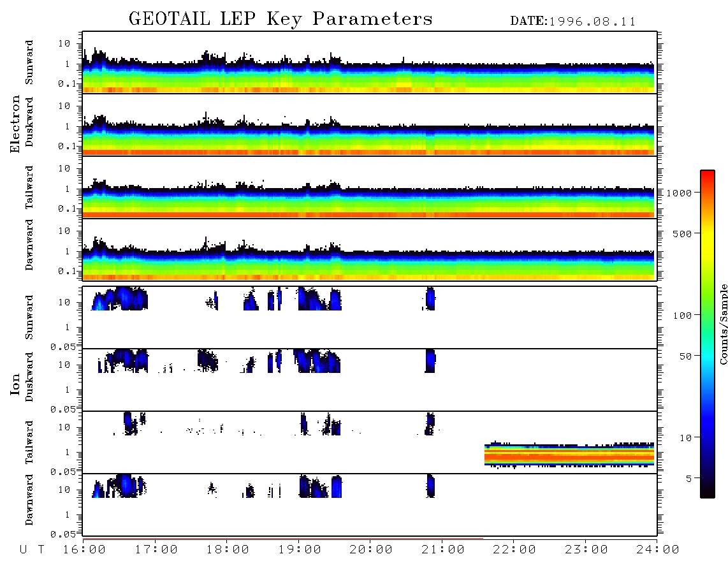Click the black bottom of the color bar
This screenshot has width=728, height=561.
click(x=708, y=492)
